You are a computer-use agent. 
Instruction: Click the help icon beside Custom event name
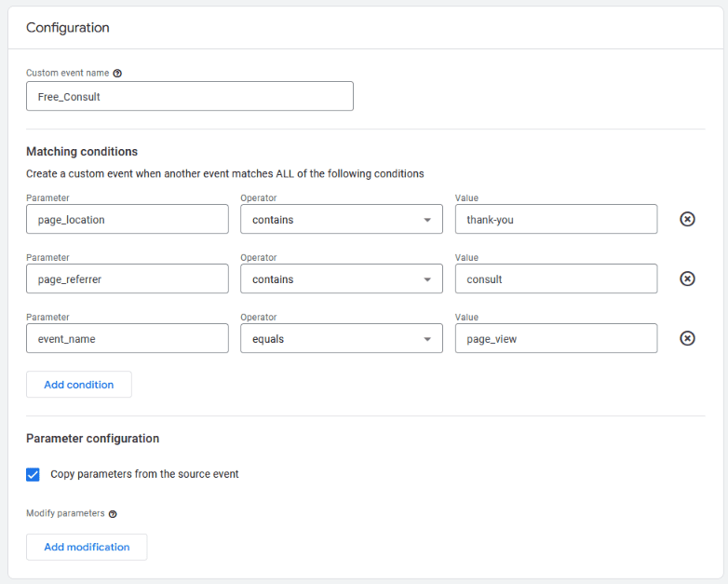point(117,74)
